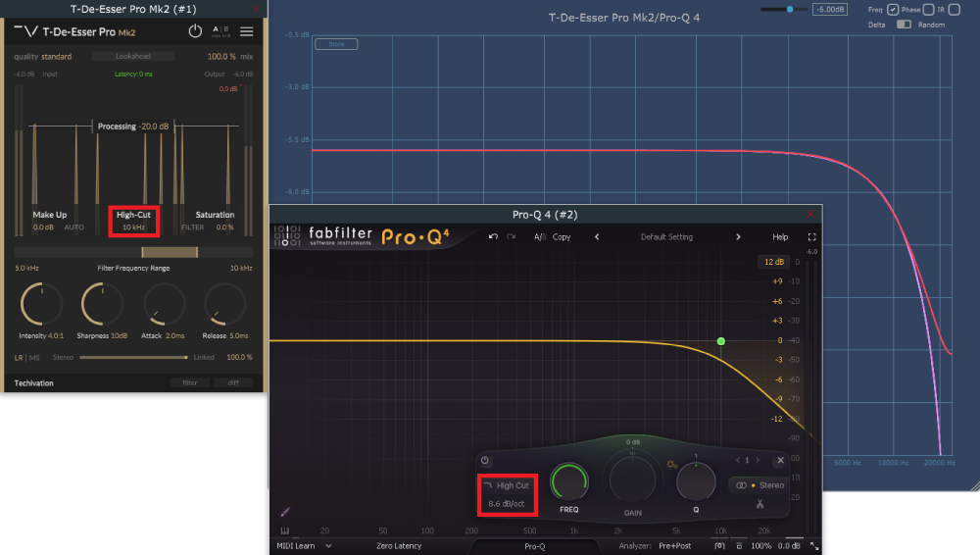Screen dimensions: 980x555
Task: Split band with scissors icon
Action: [x=760, y=504]
